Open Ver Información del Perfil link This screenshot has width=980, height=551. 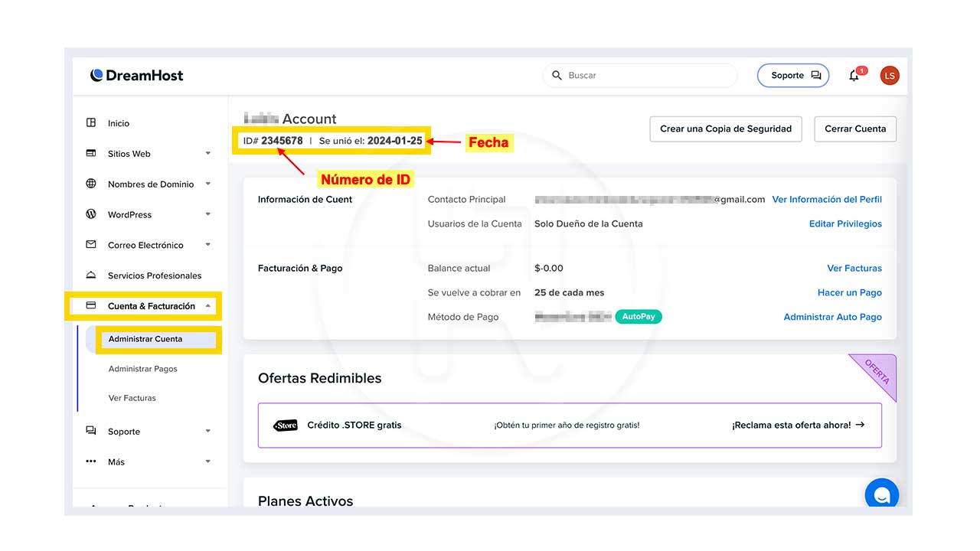(826, 199)
